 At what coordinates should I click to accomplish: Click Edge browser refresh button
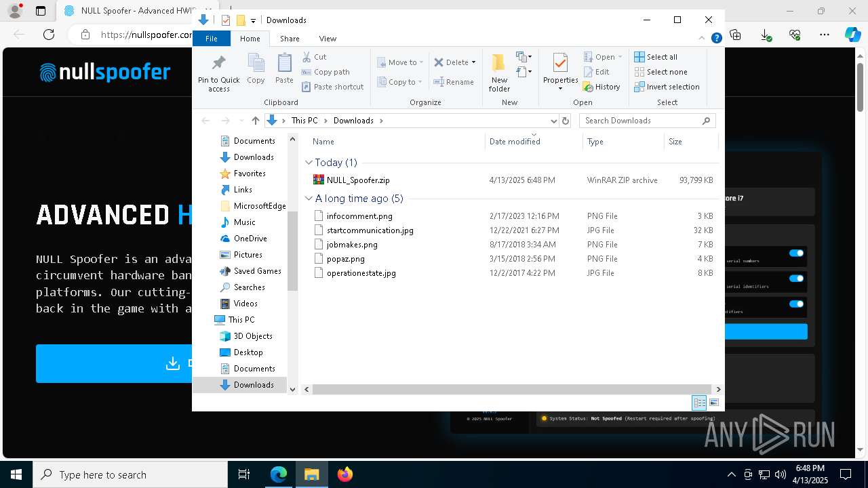click(x=49, y=35)
